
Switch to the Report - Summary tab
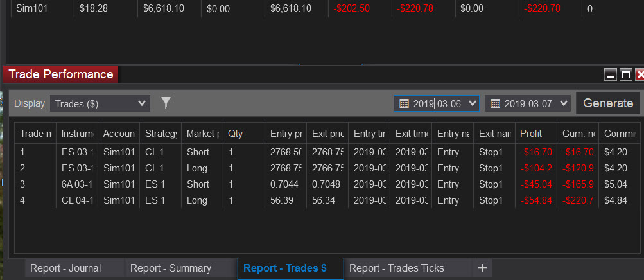tap(171, 268)
